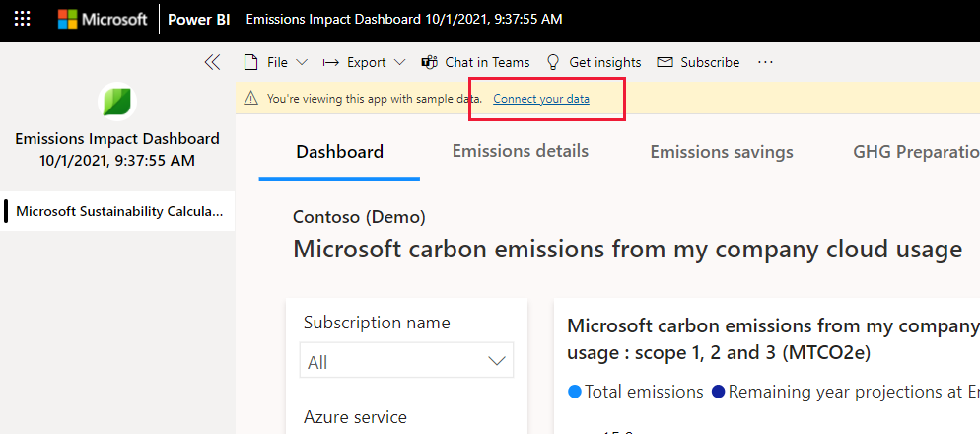The width and height of the screenshot is (980, 434).
Task: Expand the File menu chevron
Action: [302, 62]
